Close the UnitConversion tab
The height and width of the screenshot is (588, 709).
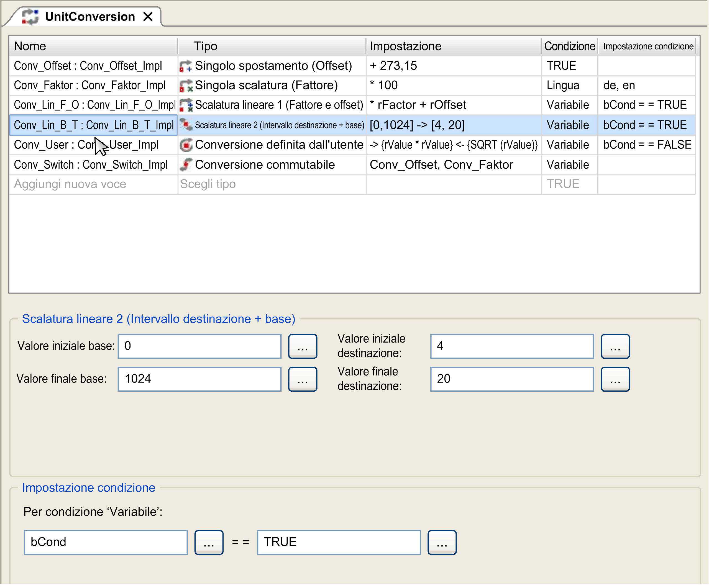tap(148, 17)
